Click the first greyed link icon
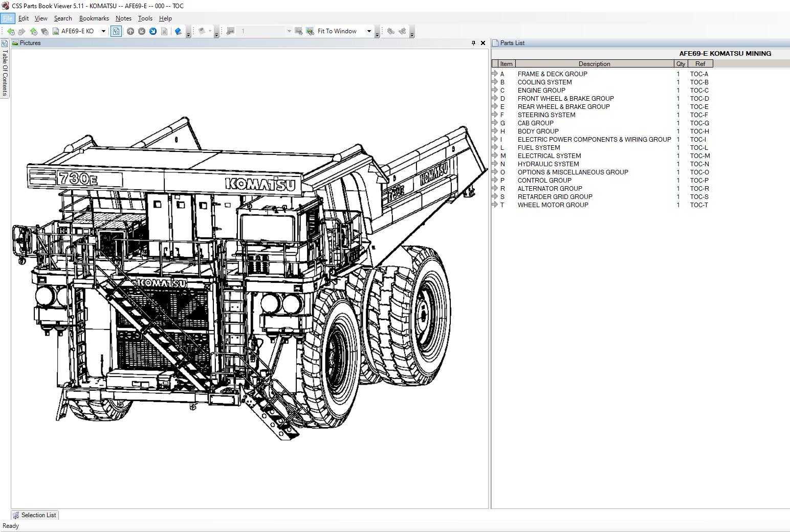Screen dimensions: 790x532 [x=391, y=31]
